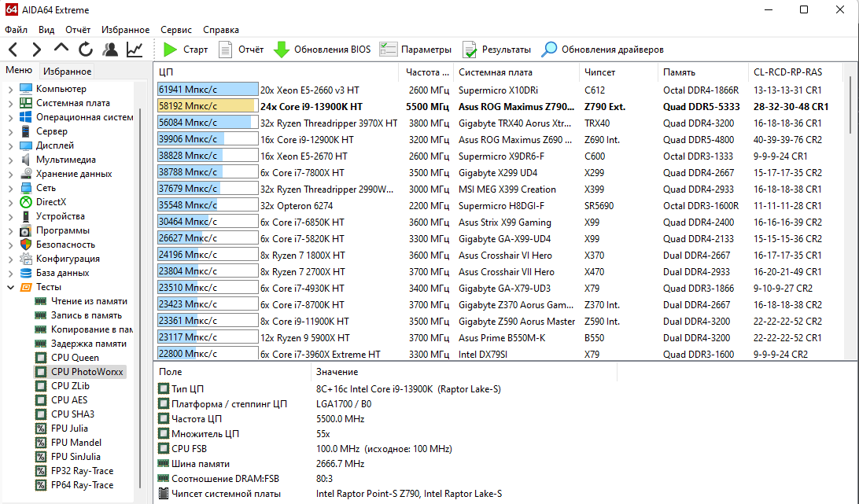Screen dimensions: 859x504
Task: Expand the Сеть tree node
Action: [10, 188]
